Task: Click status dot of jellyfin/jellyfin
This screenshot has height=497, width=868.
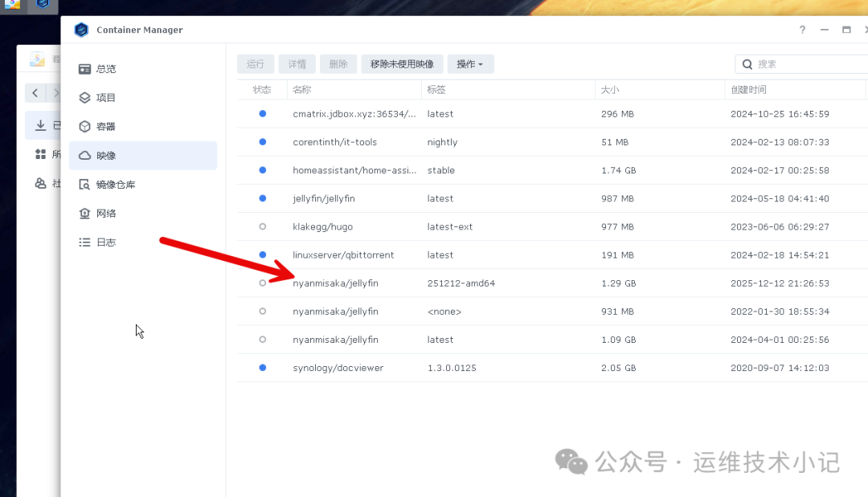Action: [262, 198]
